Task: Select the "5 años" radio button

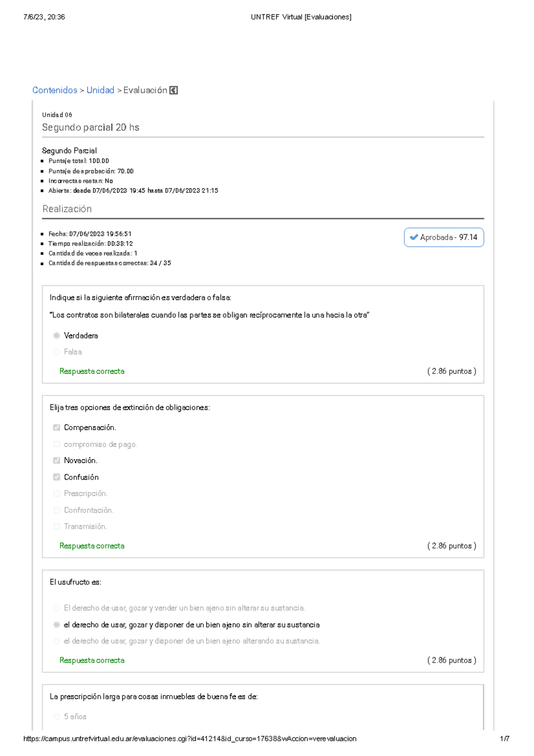Action: (56, 716)
